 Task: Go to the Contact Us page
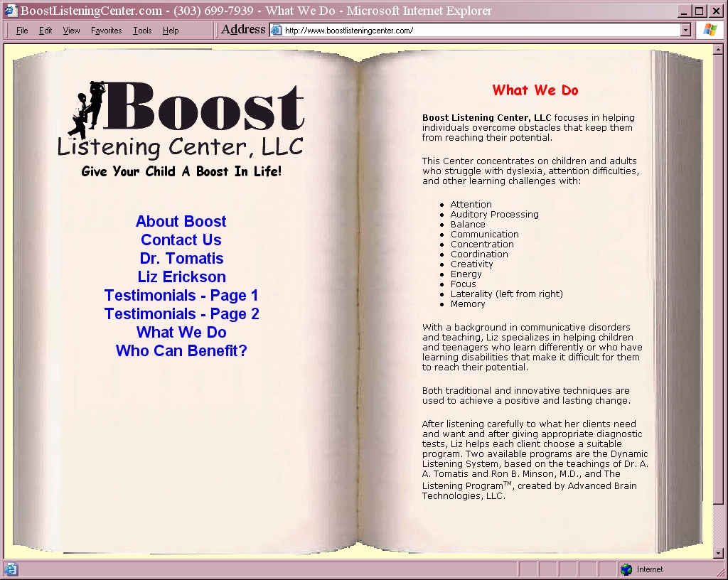point(181,240)
